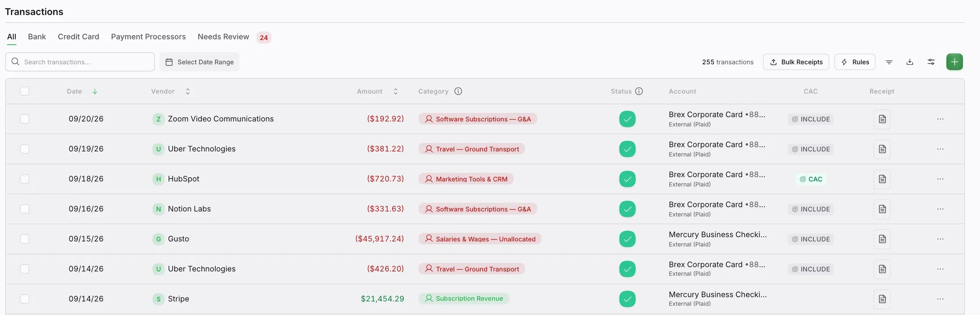Sort by Vendor column arrows
The image size is (980, 315).
coord(188,91)
